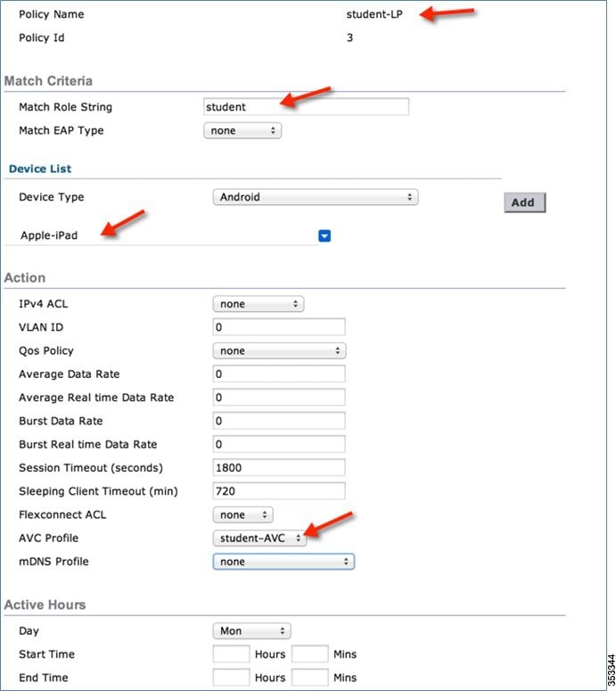Click the Policy Id value 3

click(349, 38)
